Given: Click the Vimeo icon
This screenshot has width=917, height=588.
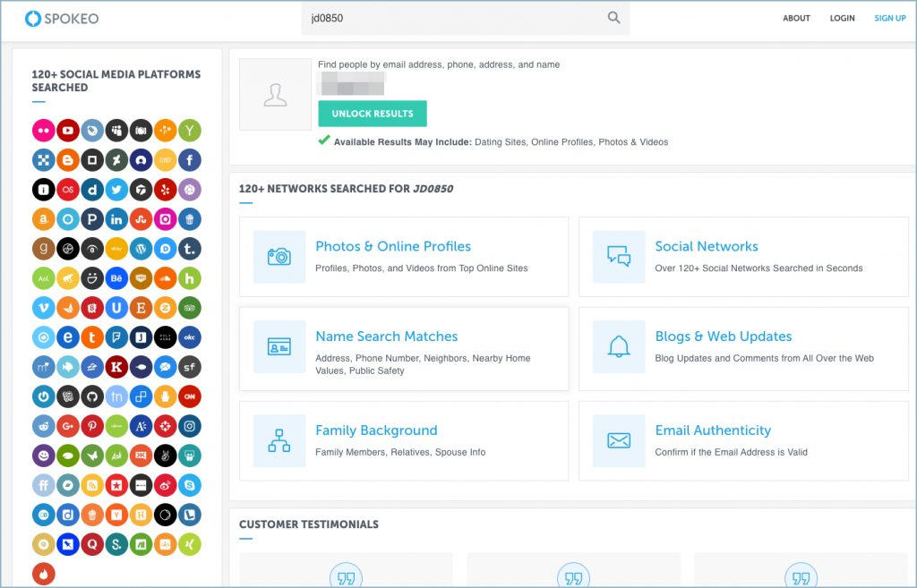Looking at the screenshot, I should (43, 308).
